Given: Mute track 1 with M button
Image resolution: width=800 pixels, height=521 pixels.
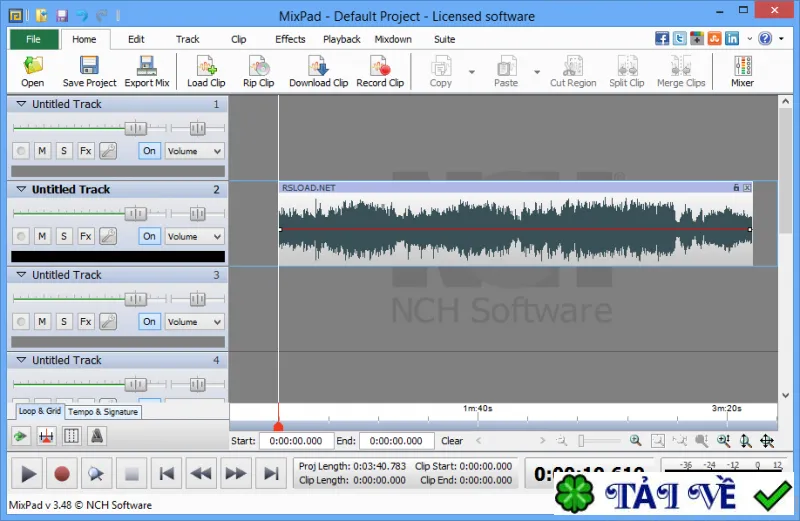Looking at the screenshot, I should point(42,151).
